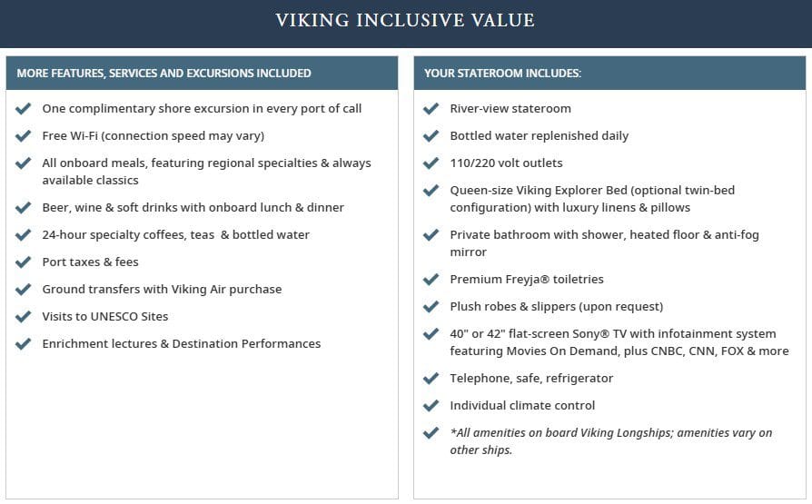Image resolution: width=812 pixels, height=504 pixels.
Task: Click the checkmark beside Individual climate control
Action: (x=431, y=406)
